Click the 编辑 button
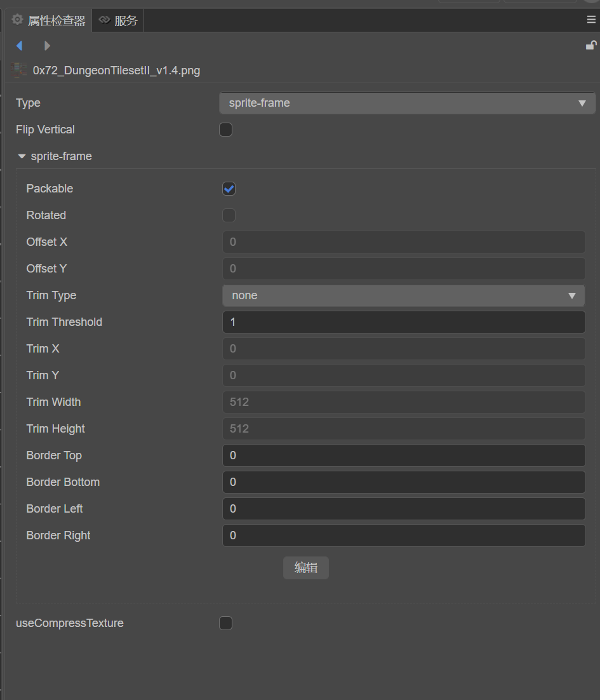The width and height of the screenshot is (600, 700). pyautogui.click(x=305, y=568)
